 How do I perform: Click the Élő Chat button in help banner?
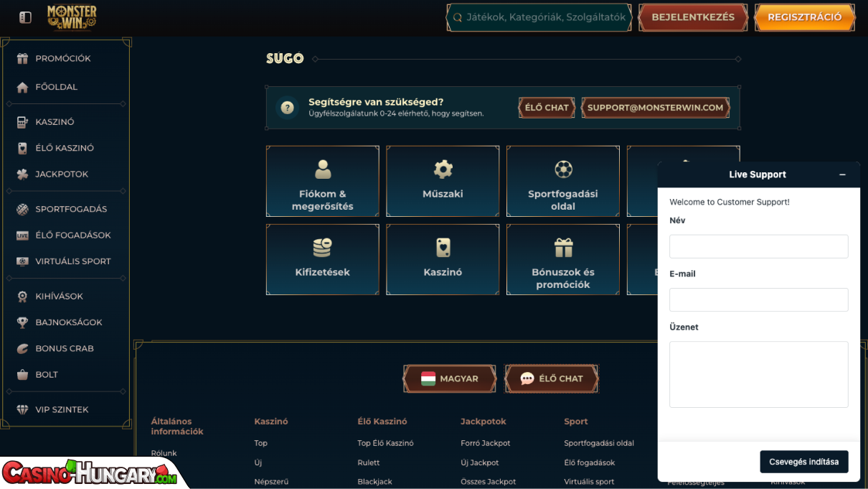tap(547, 108)
